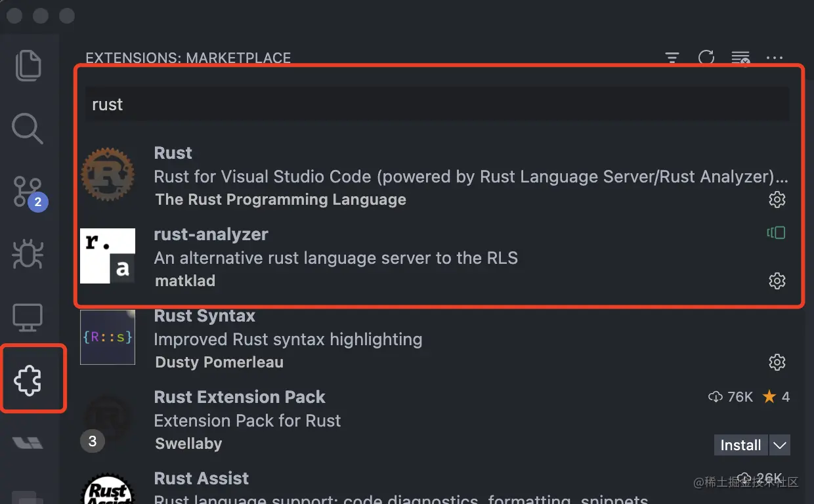The image size is (814, 504).
Task: Select the Rust Syntax extension entry
Action: [x=394, y=339]
